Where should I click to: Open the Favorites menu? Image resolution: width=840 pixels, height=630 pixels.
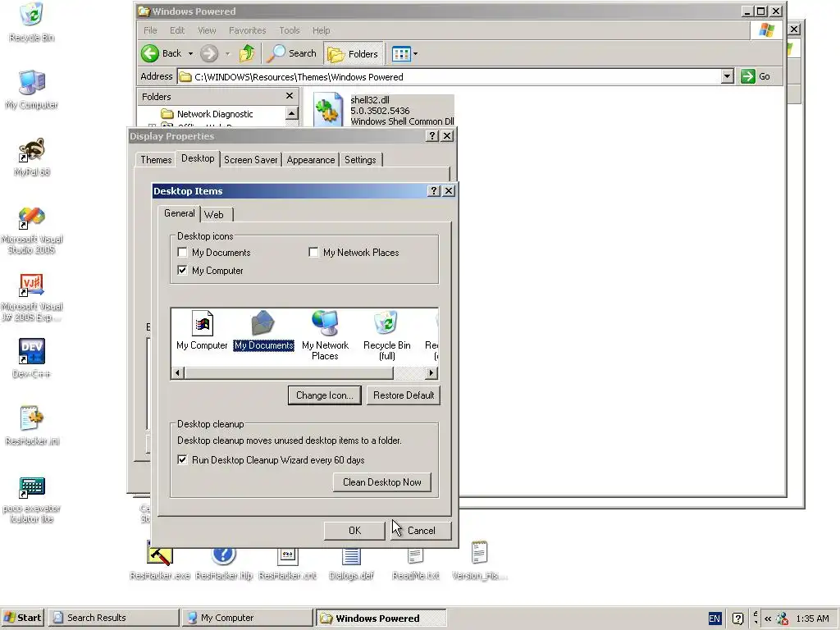(248, 30)
